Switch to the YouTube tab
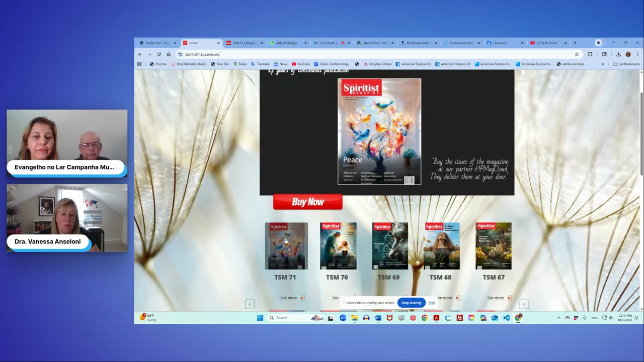 tap(548, 43)
